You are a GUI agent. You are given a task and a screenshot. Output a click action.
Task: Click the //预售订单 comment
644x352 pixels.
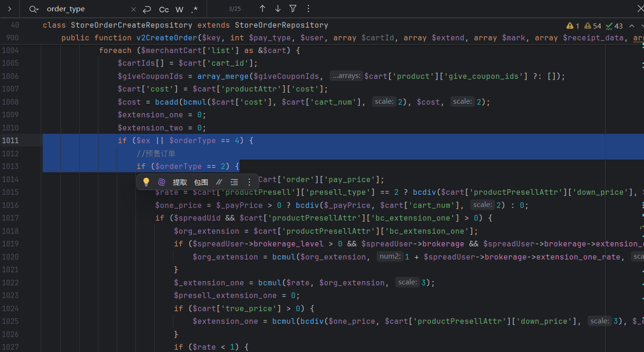coord(156,153)
